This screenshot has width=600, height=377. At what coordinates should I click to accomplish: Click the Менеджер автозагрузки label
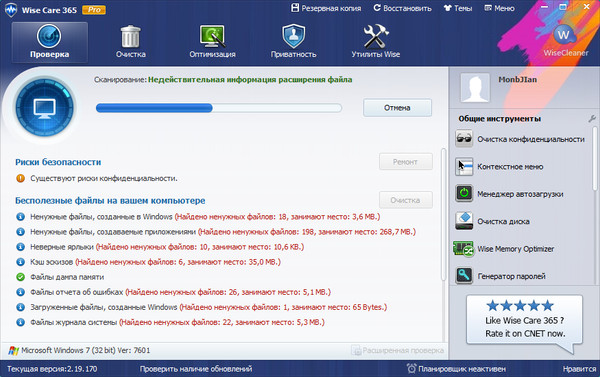(520, 194)
